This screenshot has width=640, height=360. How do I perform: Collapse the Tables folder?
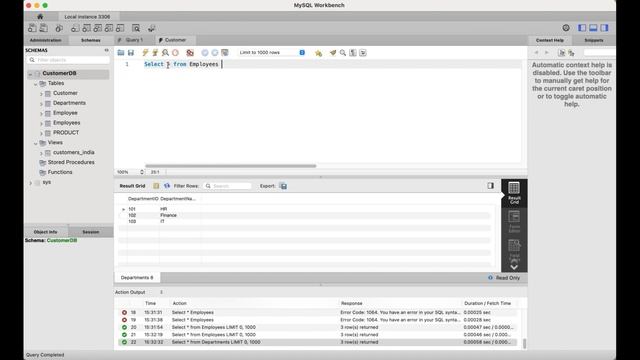click(x=36, y=84)
